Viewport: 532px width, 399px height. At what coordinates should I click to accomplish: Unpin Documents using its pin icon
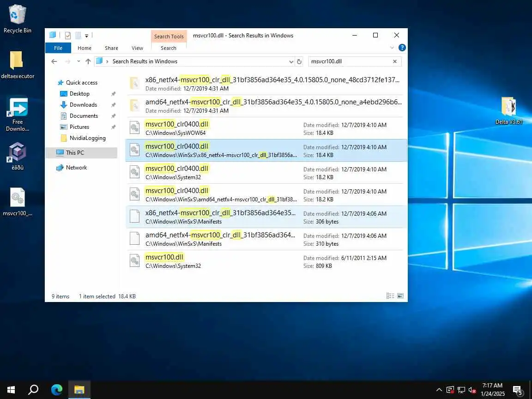coord(113,116)
